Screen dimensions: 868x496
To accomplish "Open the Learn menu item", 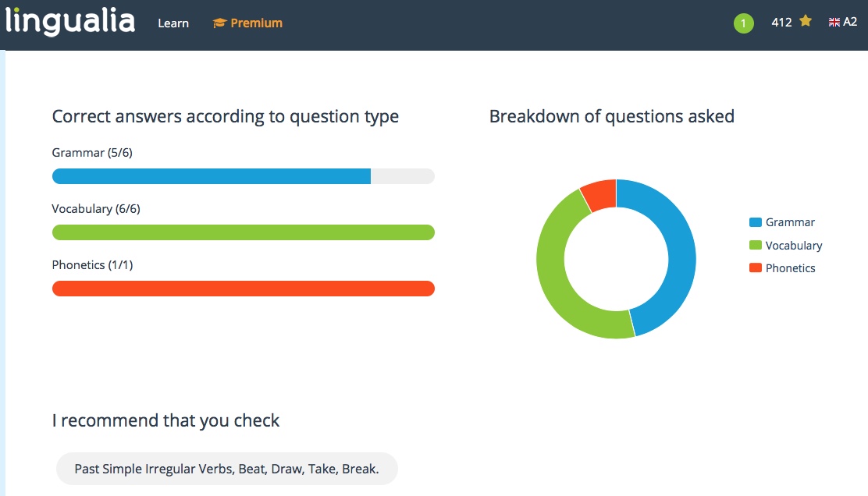I will (x=173, y=23).
